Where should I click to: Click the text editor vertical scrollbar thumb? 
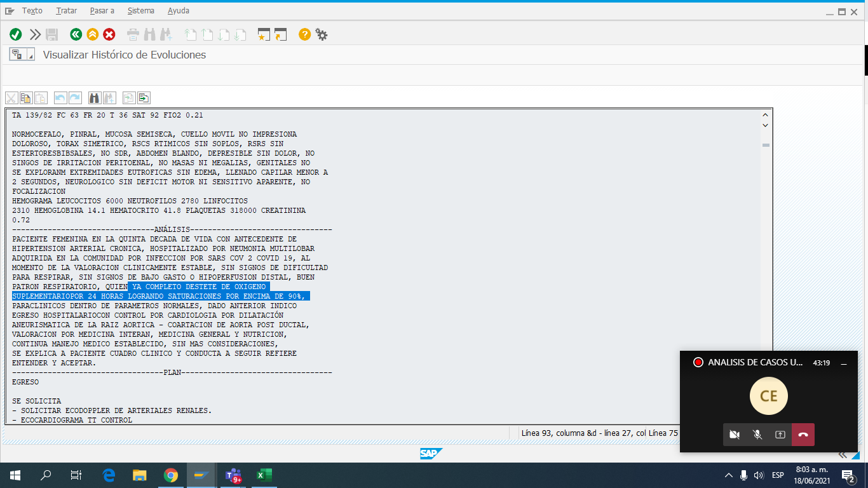point(766,146)
